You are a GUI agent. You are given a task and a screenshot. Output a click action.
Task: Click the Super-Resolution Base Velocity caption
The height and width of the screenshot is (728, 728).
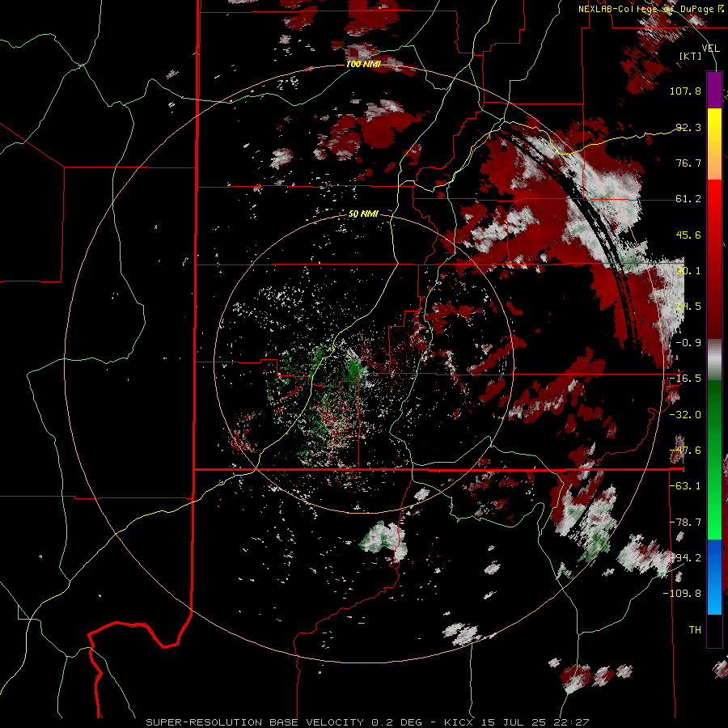pyautogui.click(x=367, y=722)
